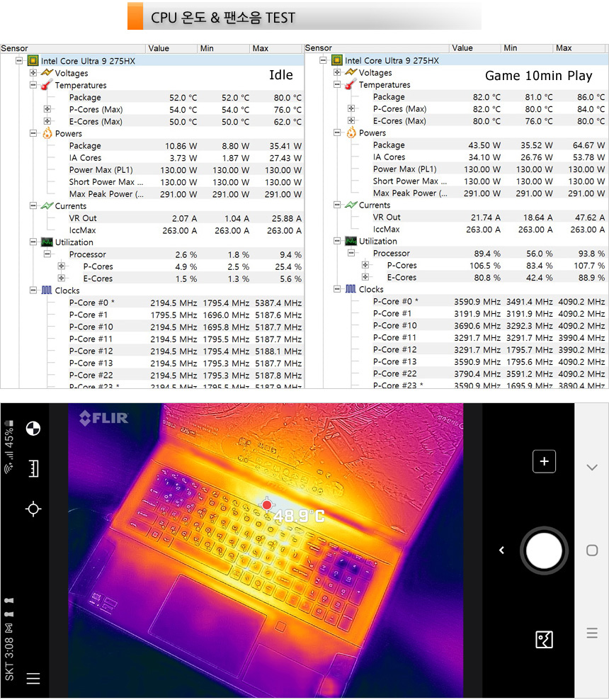Click the Clocks waveform icon in Game panel
Viewport: 609px width, 700px height.
pyautogui.click(x=351, y=290)
